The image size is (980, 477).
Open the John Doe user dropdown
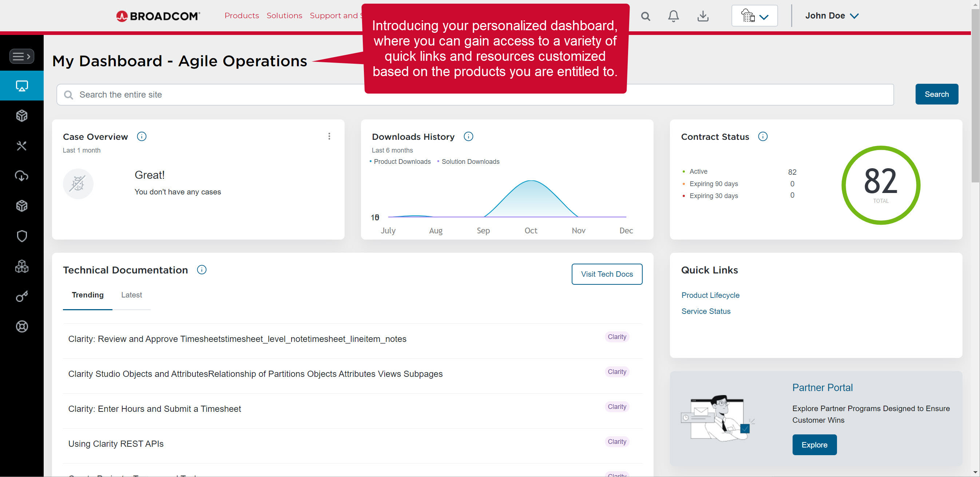coord(832,16)
